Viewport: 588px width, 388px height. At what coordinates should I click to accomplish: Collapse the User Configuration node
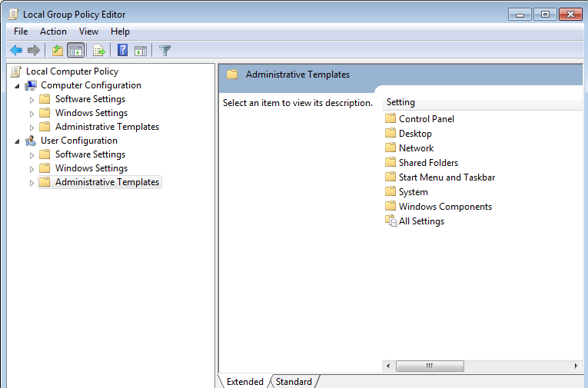[17, 141]
